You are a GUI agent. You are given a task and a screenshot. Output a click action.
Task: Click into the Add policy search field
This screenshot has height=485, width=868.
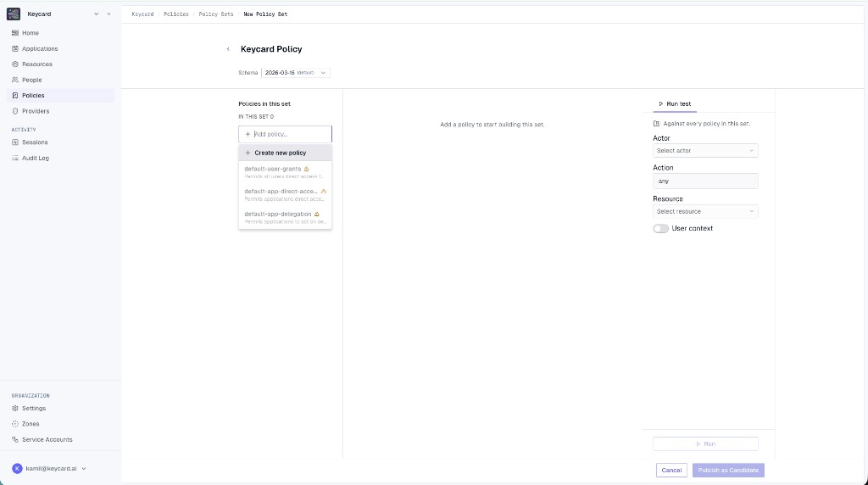pos(285,134)
